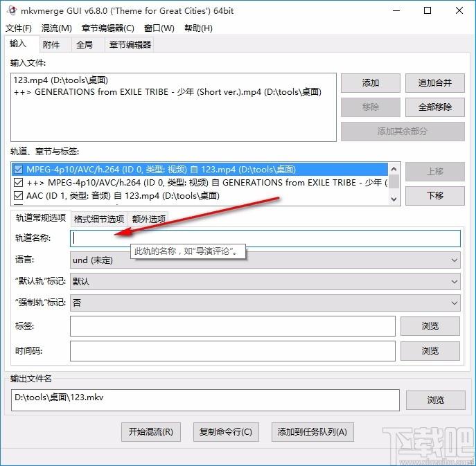Select the 额外选项 sub-tab

tap(148, 219)
